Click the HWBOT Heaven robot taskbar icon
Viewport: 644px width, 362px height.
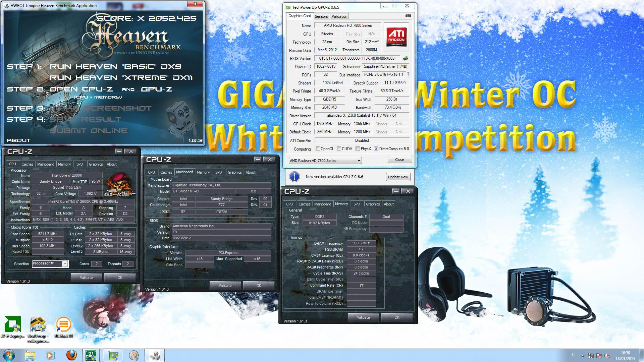click(x=155, y=355)
